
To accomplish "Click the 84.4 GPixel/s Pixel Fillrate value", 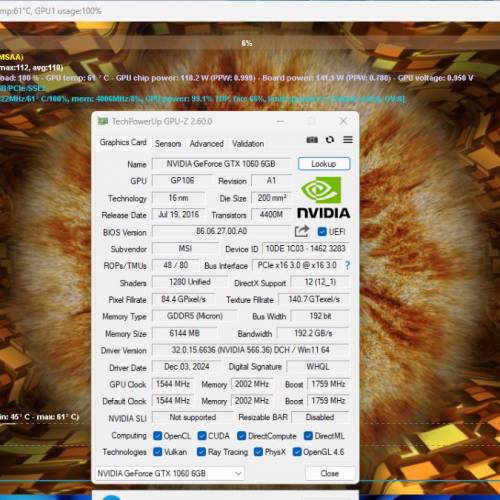I will (183, 299).
